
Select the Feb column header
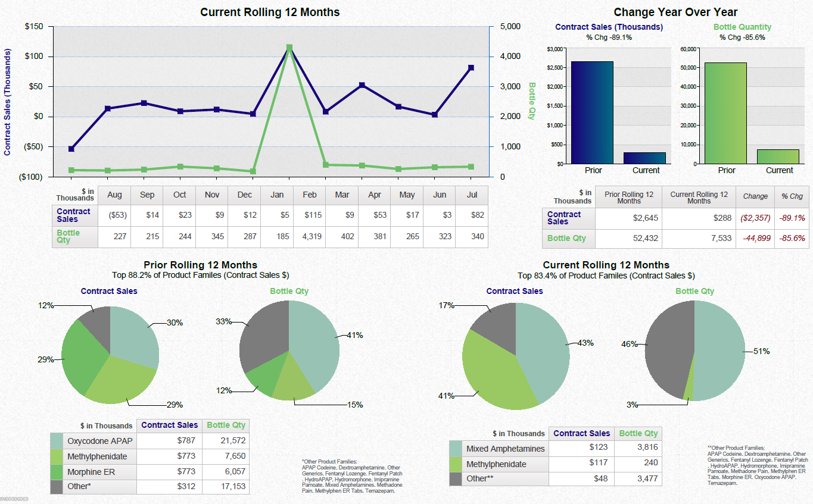[x=309, y=195]
